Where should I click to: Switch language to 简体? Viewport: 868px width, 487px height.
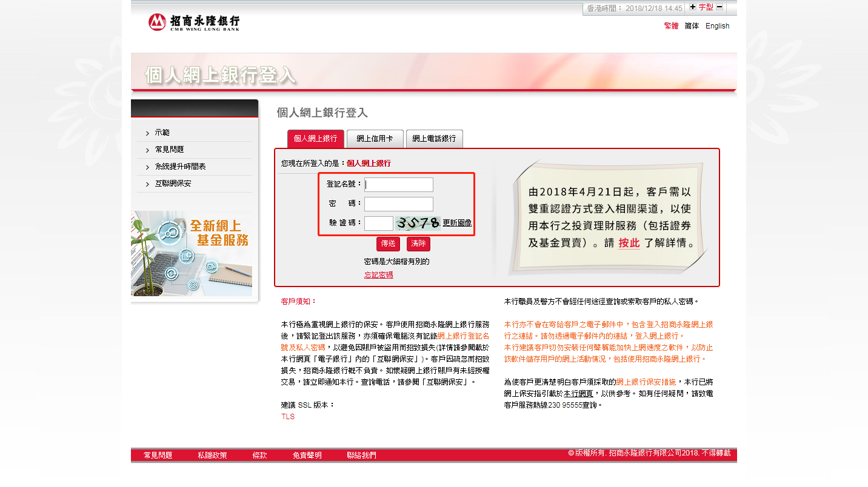coord(692,26)
